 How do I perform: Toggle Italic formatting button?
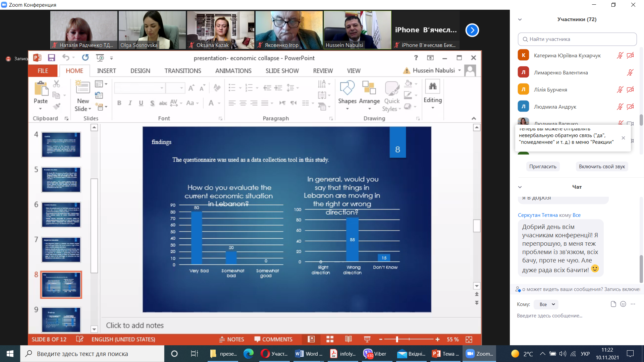click(130, 103)
